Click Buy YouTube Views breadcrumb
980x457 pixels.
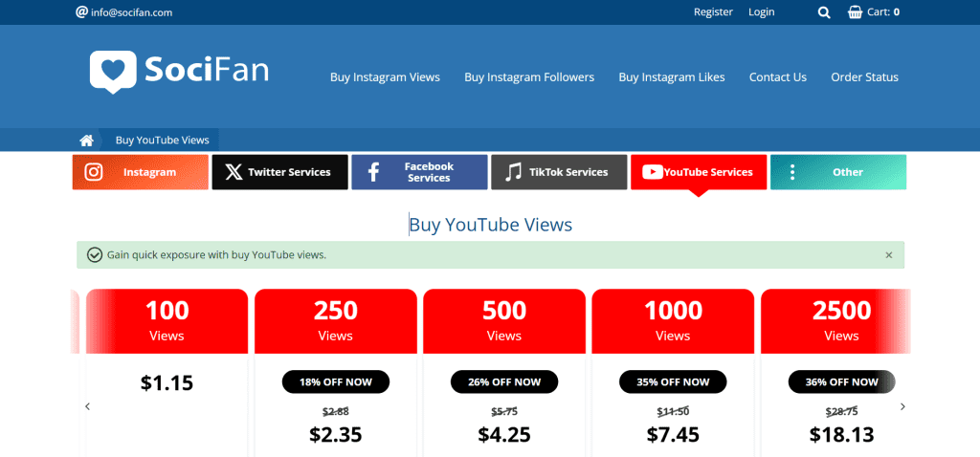(163, 140)
